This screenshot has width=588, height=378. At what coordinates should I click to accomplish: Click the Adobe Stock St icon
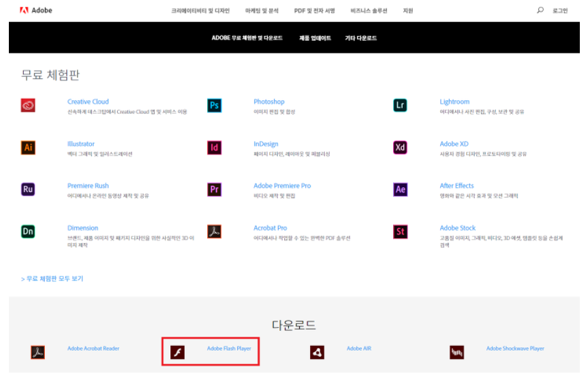click(400, 232)
